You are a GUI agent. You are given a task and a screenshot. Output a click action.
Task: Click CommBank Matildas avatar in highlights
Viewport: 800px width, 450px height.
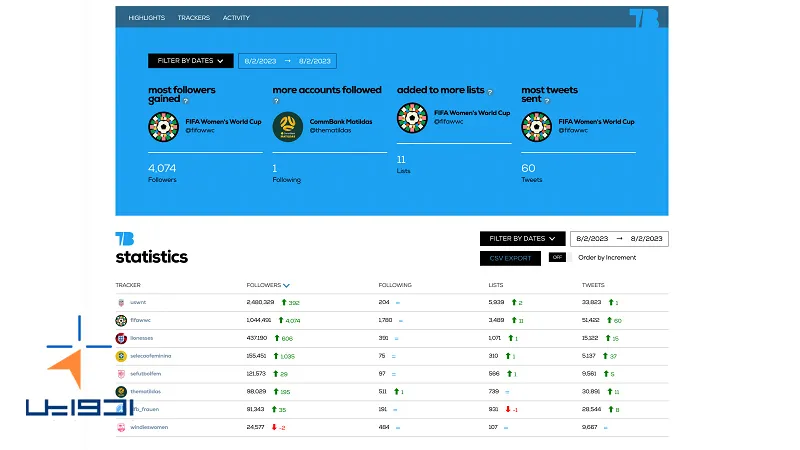[x=288, y=127]
